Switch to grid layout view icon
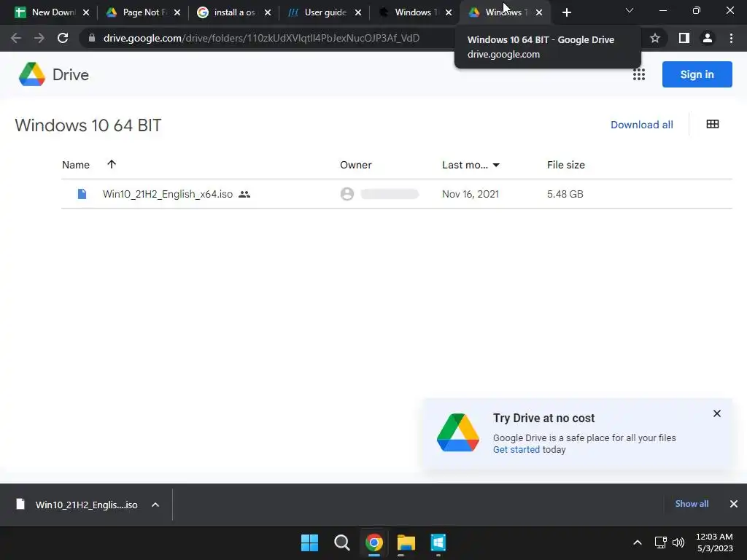The width and height of the screenshot is (747, 560). point(713,124)
